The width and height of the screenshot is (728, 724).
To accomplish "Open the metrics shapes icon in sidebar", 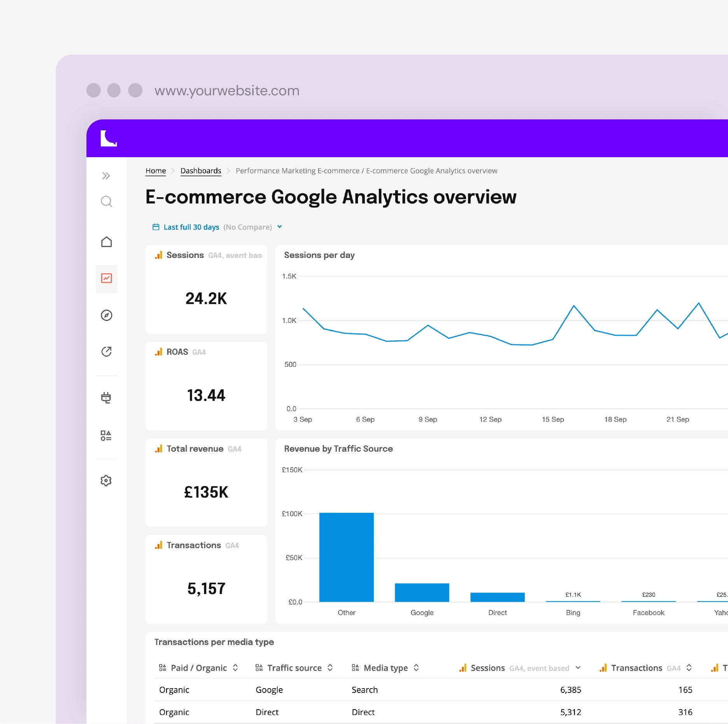I will click(x=106, y=436).
